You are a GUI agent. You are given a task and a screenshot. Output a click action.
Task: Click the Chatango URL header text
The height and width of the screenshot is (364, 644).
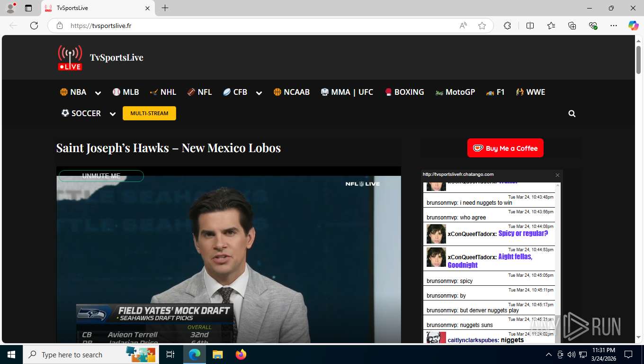[458, 174]
